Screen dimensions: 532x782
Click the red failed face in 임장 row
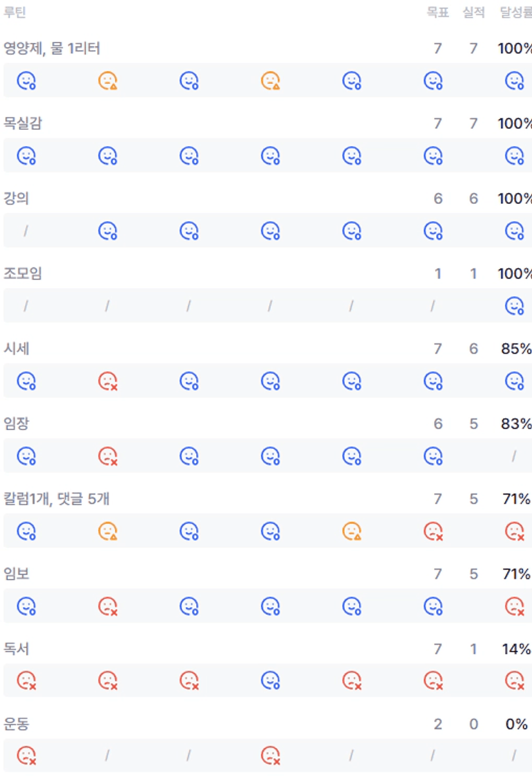(x=107, y=457)
